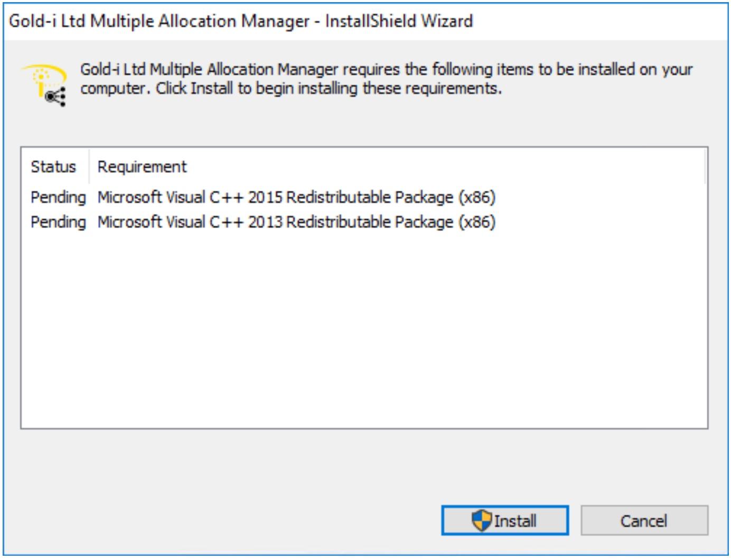
Task: Select the Status column header
Action: point(53,167)
